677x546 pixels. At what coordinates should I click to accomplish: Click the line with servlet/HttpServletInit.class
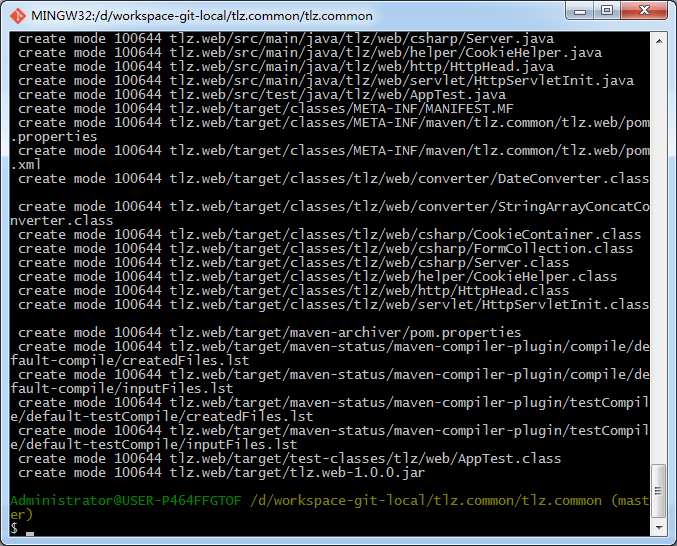point(333,305)
